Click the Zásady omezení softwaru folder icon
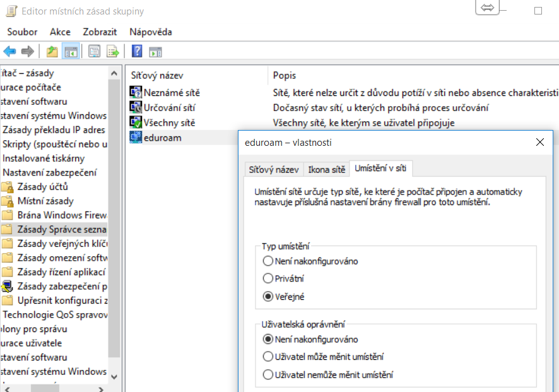 pyautogui.click(x=8, y=258)
